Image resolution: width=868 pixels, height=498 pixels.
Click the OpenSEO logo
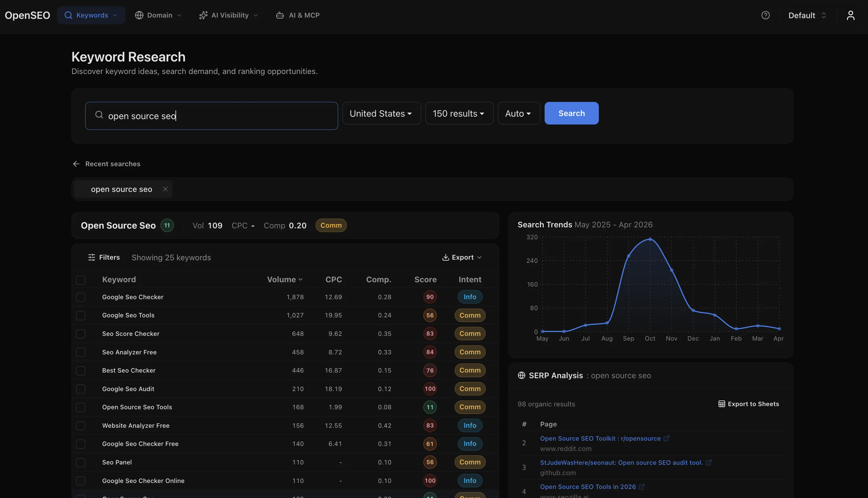(27, 15)
